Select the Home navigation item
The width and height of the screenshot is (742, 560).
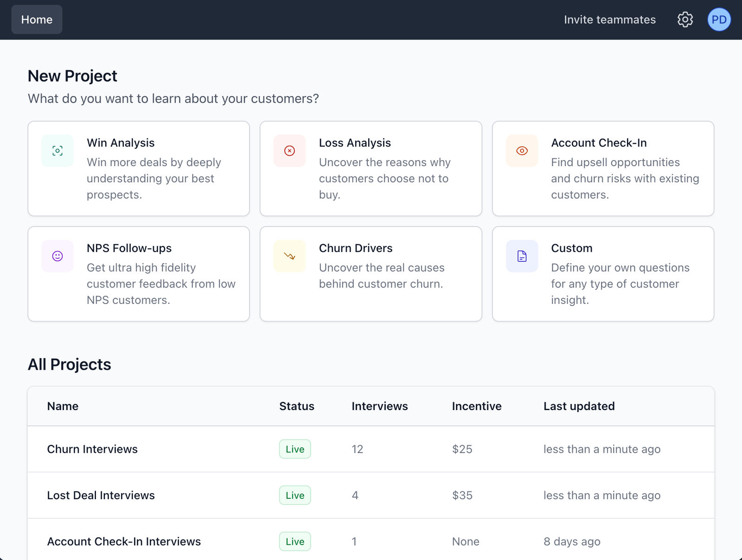[x=37, y=19]
